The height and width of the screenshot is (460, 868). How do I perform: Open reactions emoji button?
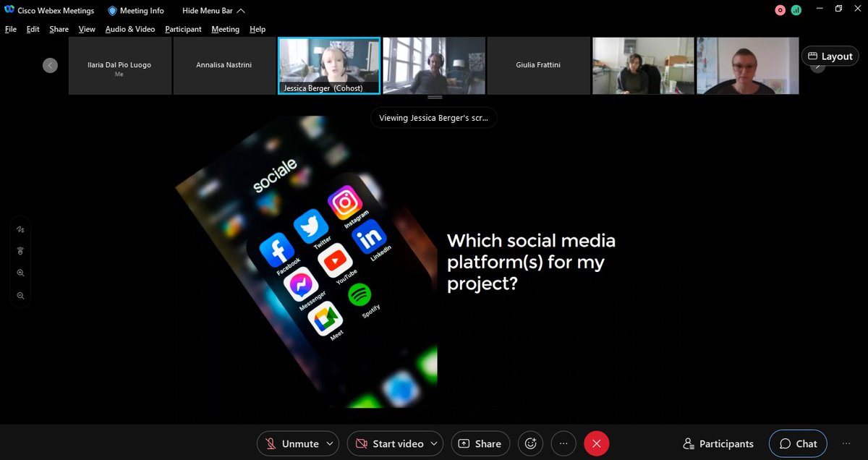click(x=532, y=443)
